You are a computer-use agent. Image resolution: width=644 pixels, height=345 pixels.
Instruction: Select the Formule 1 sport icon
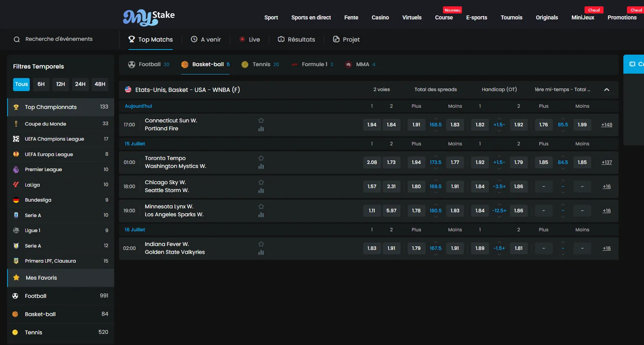[x=295, y=65]
